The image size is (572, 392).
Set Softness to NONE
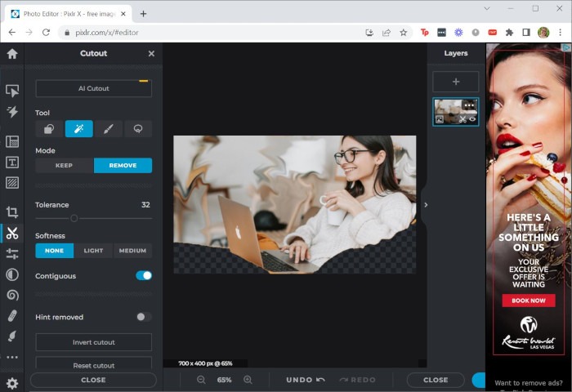point(55,251)
